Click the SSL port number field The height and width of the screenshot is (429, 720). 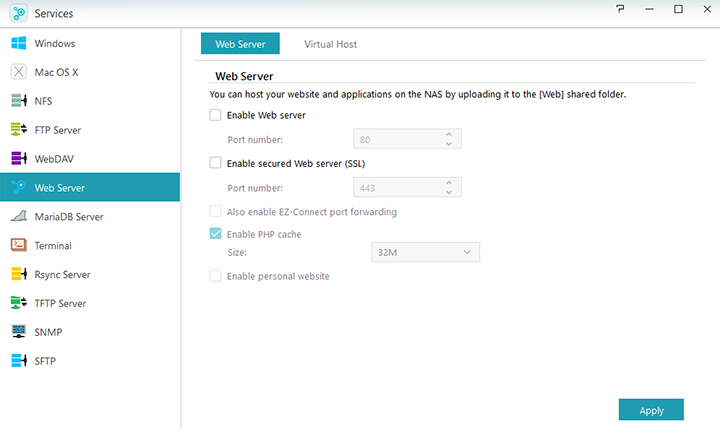click(x=396, y=187)
